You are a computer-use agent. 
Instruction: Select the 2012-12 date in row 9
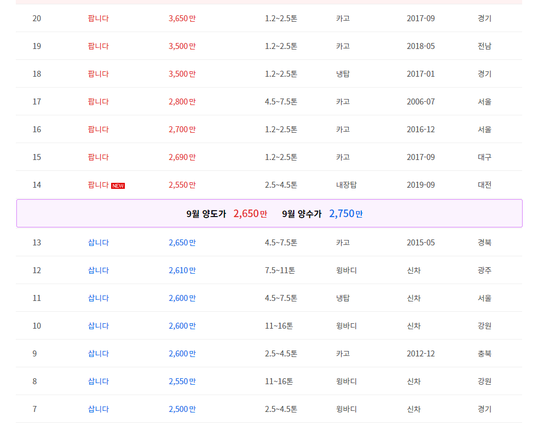[x=421, y=354]
